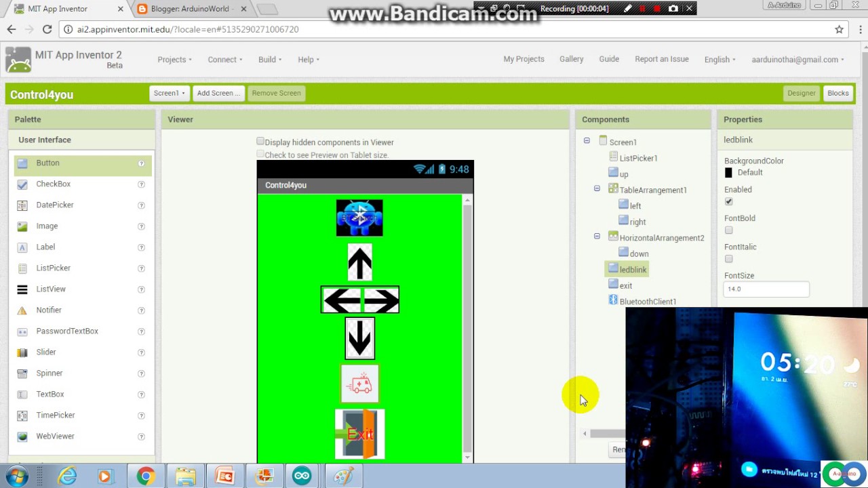Image resolution: width=868 pixels, height=488 pixels.
Task: Enable the FontBold checkbox
Action: (729, 230)
